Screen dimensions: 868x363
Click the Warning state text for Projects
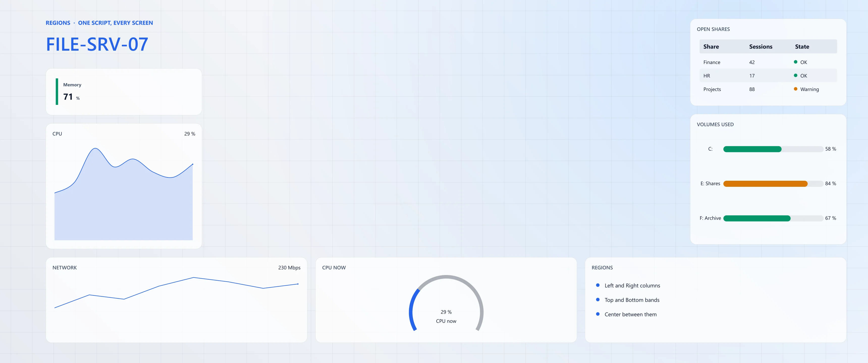[809, 89]
